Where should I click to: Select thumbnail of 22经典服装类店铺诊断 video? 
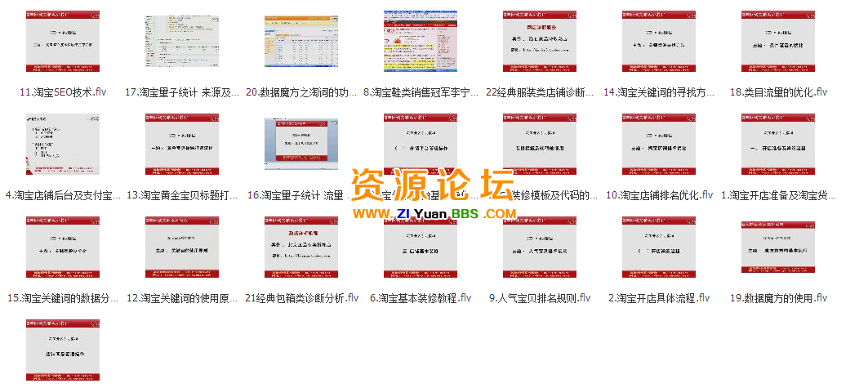(x=540, y=41)
